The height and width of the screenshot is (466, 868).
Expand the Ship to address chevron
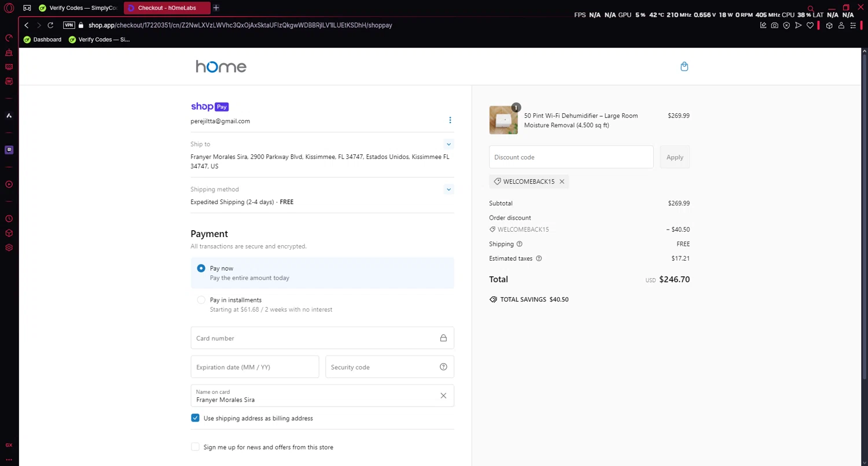[x=448, y=144]
